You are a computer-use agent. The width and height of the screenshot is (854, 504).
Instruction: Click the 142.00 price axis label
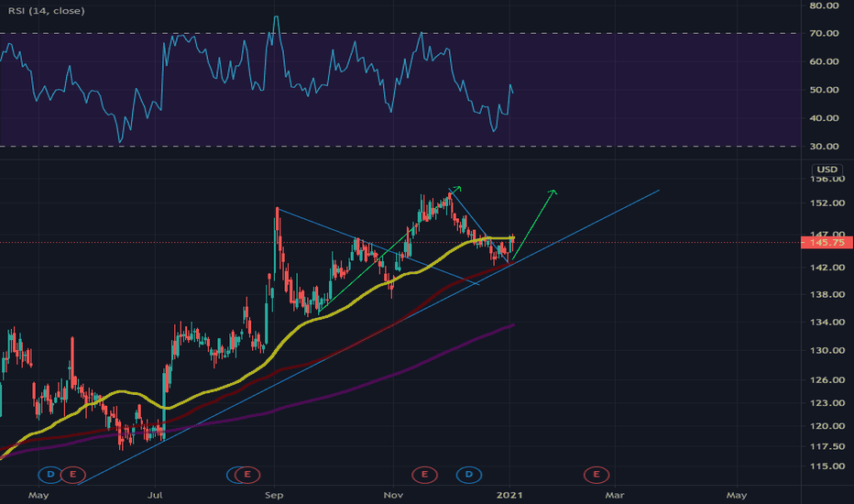[x=827, y=268]
